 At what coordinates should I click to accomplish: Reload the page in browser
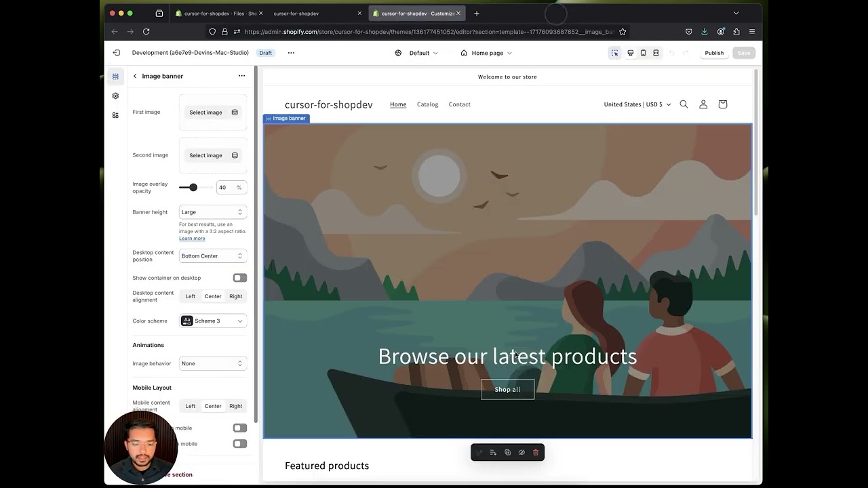pos(146,31)
